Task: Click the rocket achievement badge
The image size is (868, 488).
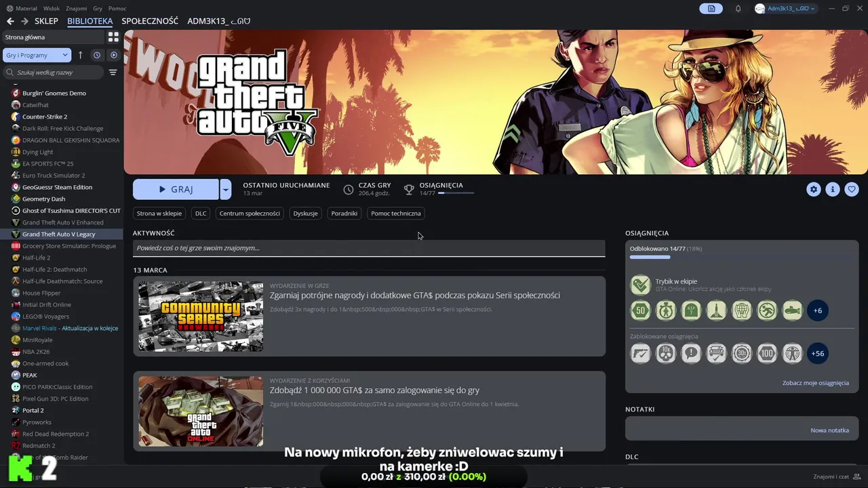Action: [717, 310]
